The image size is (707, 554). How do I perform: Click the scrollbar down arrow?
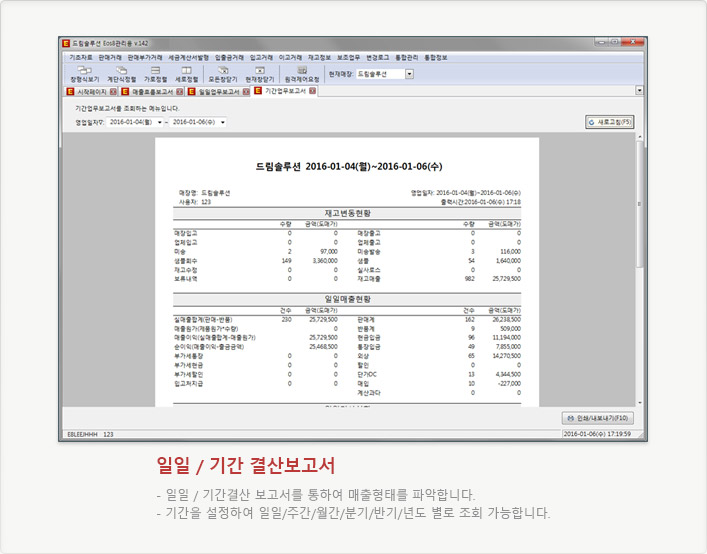point(639,403)
